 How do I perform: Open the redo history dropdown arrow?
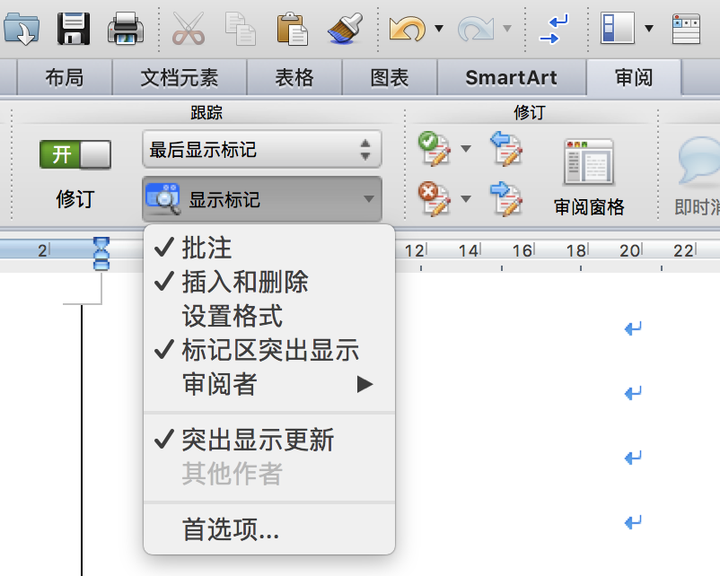(507, 28)
